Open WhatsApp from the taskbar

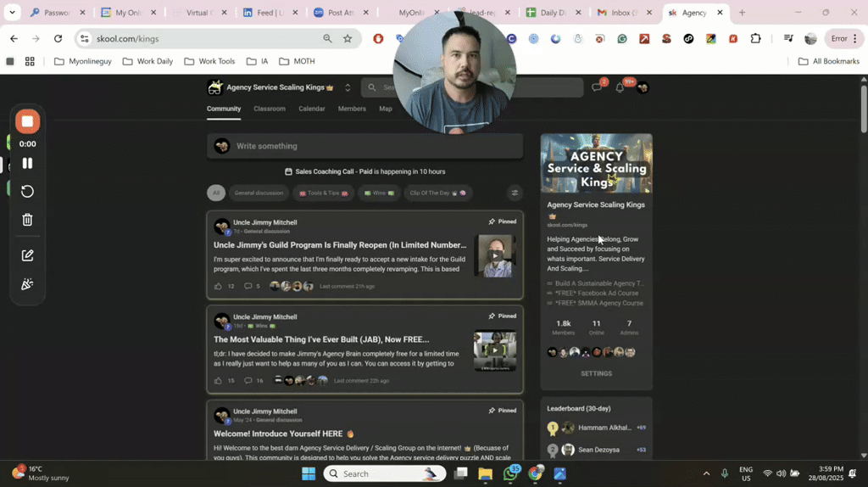coord(510,473)
